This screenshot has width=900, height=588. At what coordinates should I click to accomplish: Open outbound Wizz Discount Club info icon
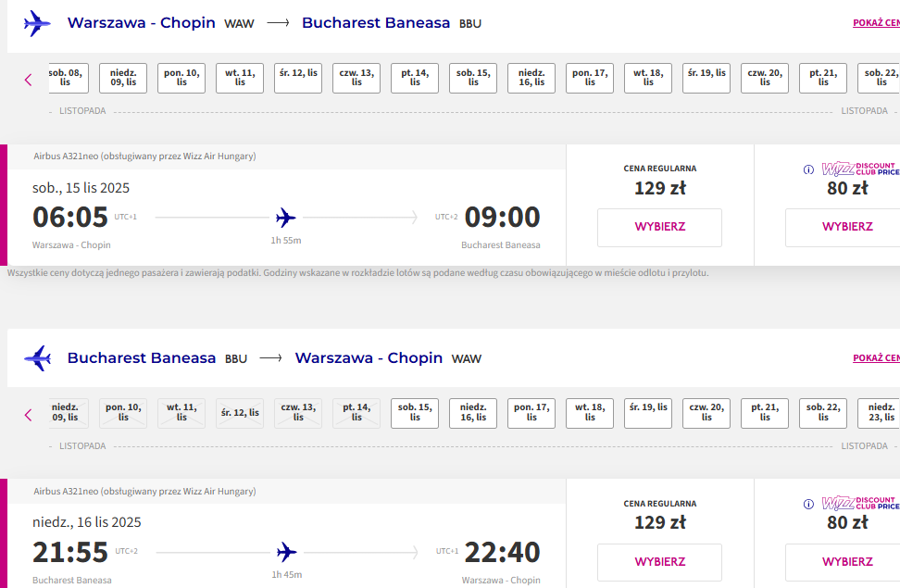(x=808, y=169)
